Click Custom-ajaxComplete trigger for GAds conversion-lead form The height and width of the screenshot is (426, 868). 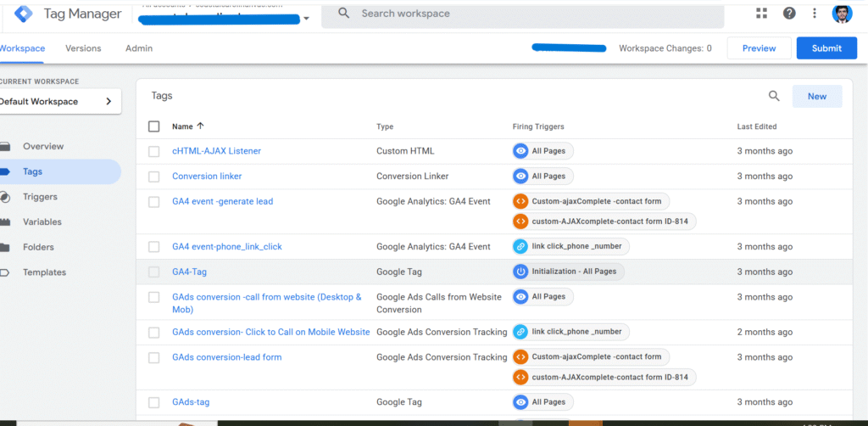click(x=591, y=357)
